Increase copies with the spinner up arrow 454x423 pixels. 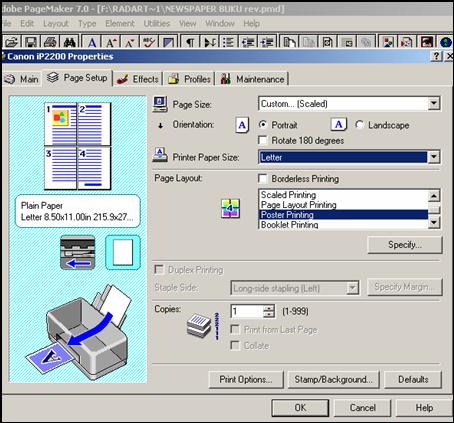(269, 308)
